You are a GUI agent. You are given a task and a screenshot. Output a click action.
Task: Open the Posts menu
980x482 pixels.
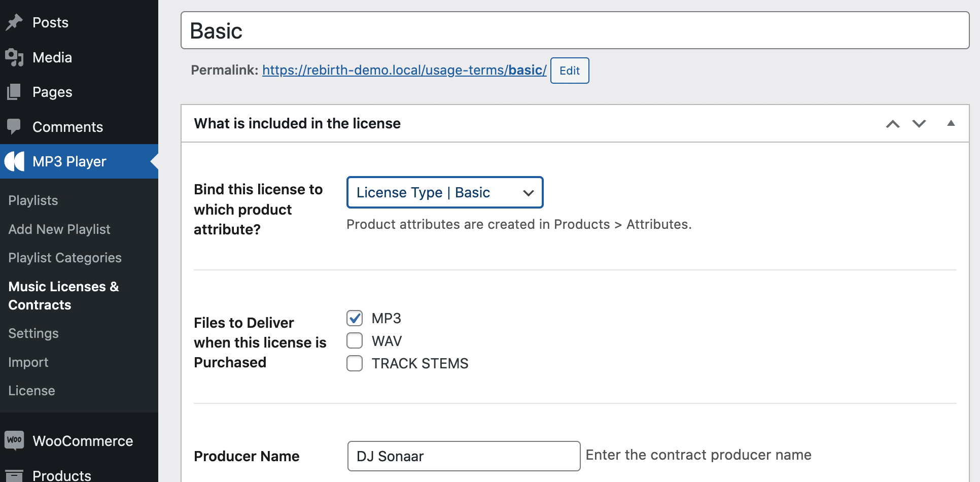79,22
